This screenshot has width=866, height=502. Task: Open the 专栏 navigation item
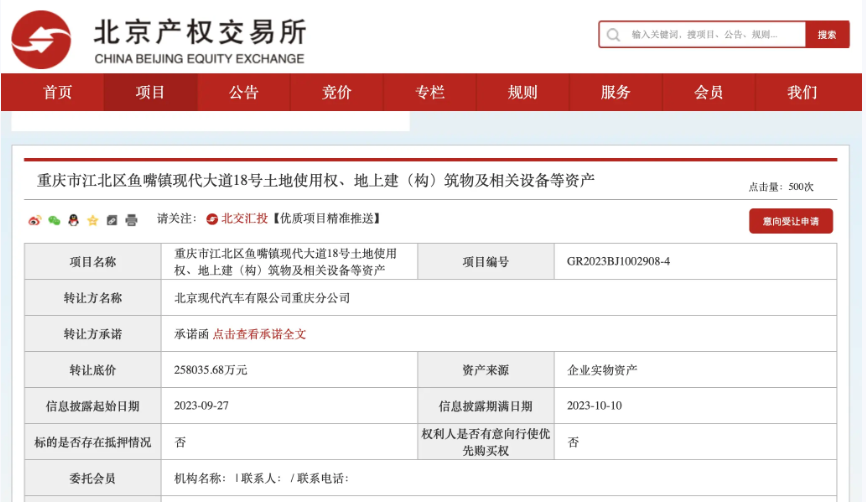[429, 93]
